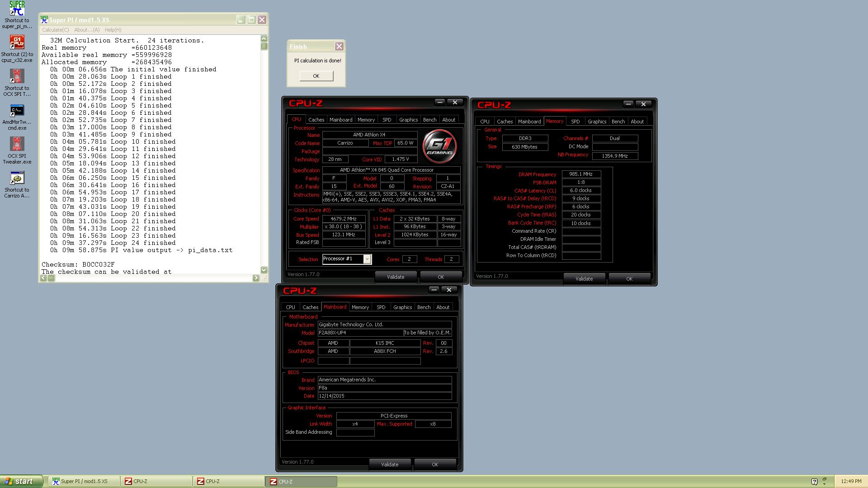Select the AMD Athlon X4 845 specification field
The width and height of the screenshot is (868, 488).
[391, 170]
